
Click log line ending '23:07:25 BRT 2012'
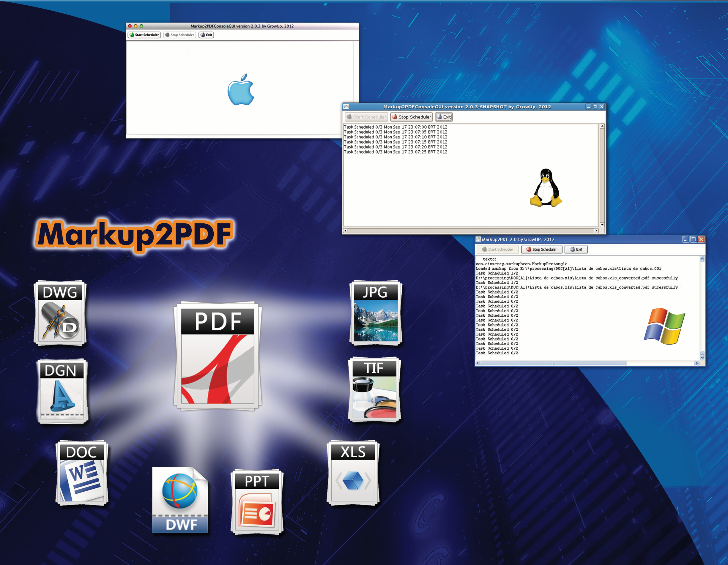(x=395, y=152)
